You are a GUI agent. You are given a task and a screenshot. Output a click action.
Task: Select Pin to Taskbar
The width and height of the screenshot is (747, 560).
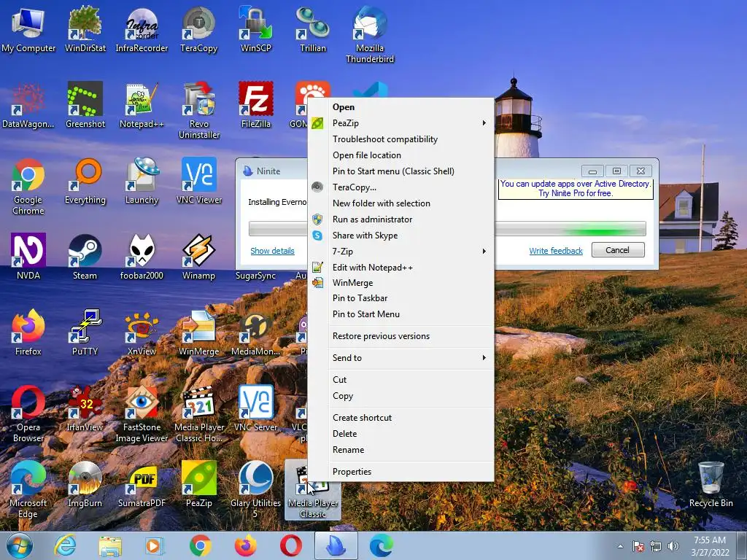pyautogui.click(x=400, y=298)
